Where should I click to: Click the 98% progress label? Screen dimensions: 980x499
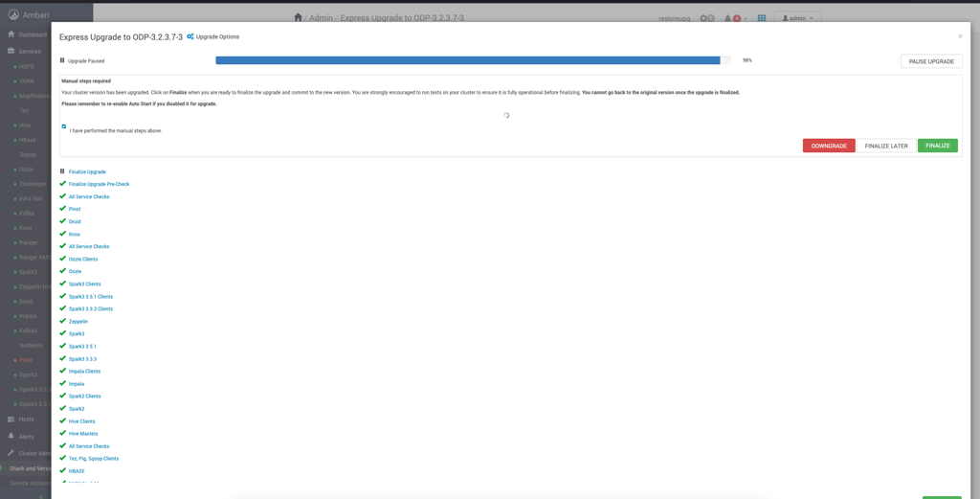[x=746, y=60]
